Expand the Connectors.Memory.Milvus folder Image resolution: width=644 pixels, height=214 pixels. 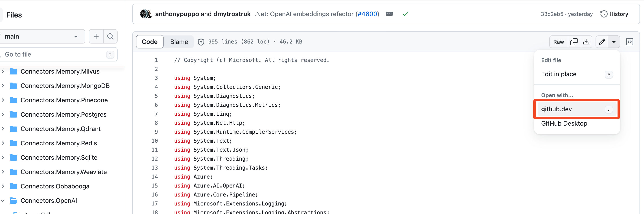pyautogui.click(x=3, y=72)
